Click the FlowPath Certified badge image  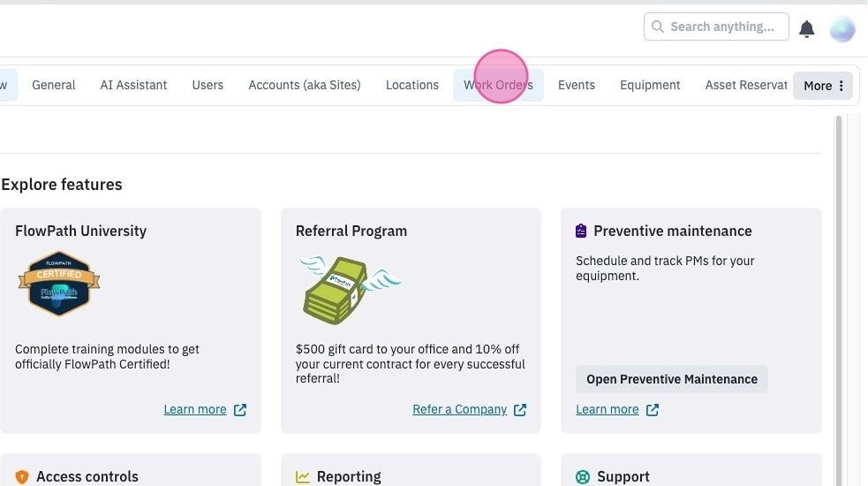click(58, 283)
